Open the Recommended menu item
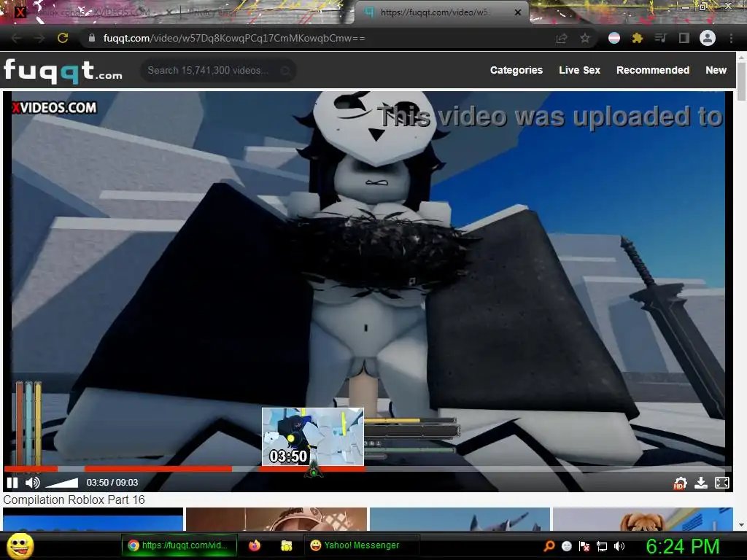This screenshot has height=560, width=747. (653, 71)
